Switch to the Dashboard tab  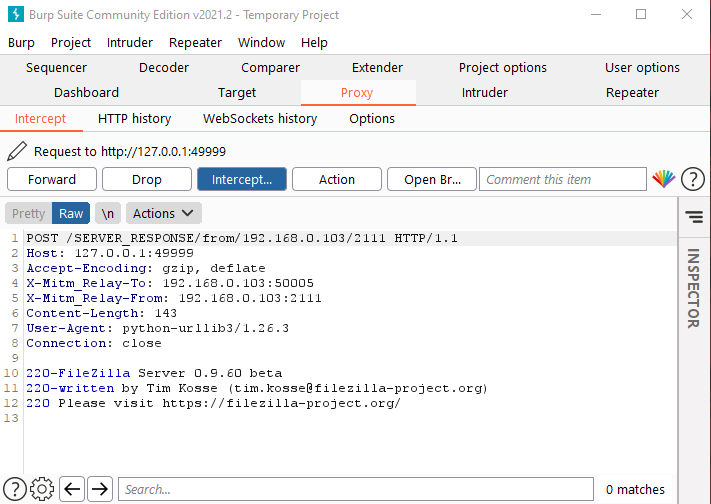[86, 93]
